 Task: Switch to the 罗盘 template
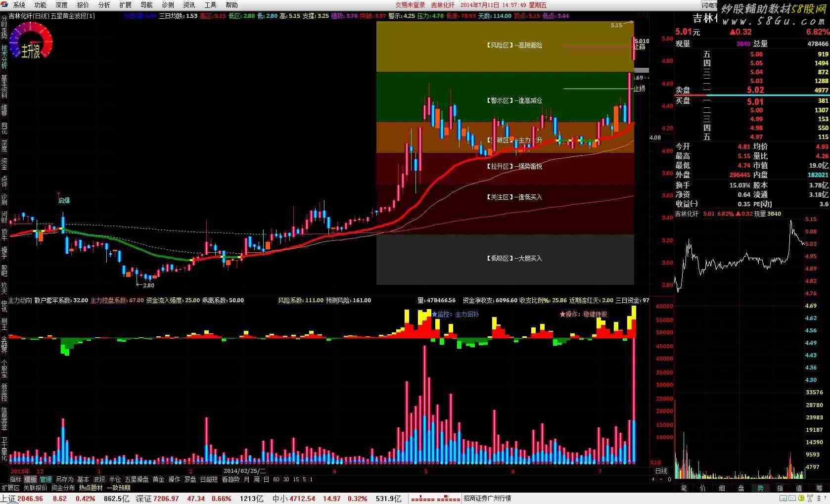(190, 479)
